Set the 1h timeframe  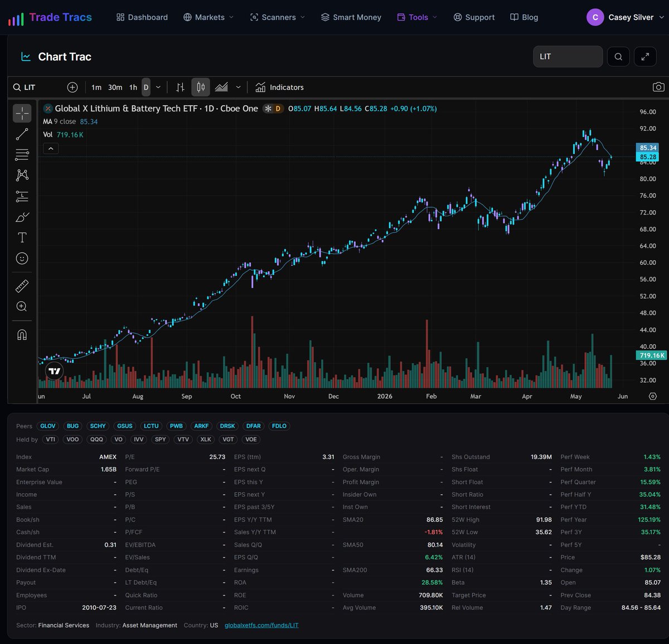point(133,87)
